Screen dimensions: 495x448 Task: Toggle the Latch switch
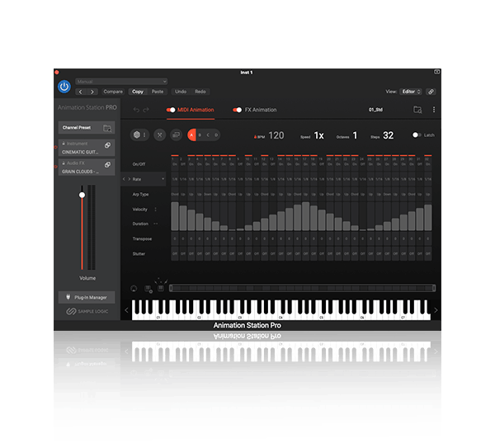(417, 135)
